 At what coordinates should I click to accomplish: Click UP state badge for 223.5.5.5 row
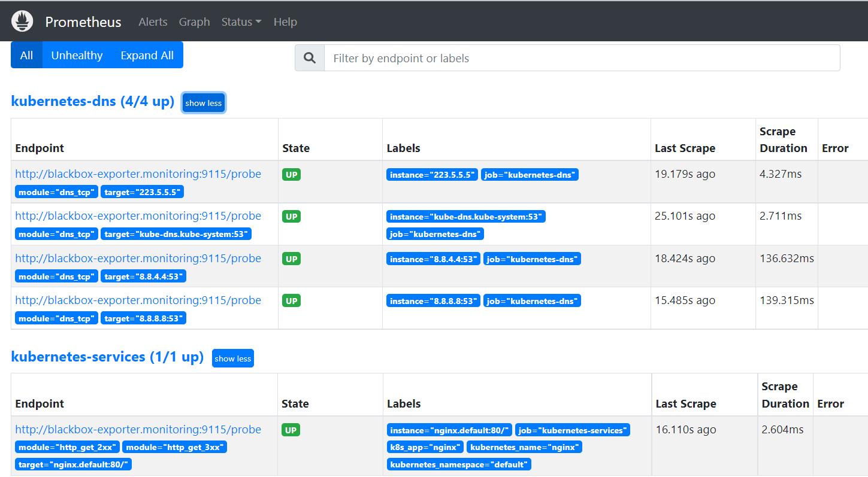(x=292, y=175)
